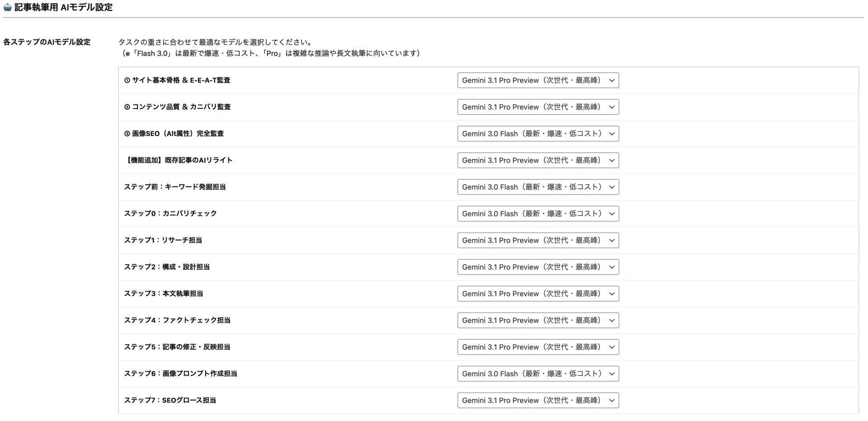Expand the ステップ0 カニバリチェック model dropdown

tap(538, 214)
